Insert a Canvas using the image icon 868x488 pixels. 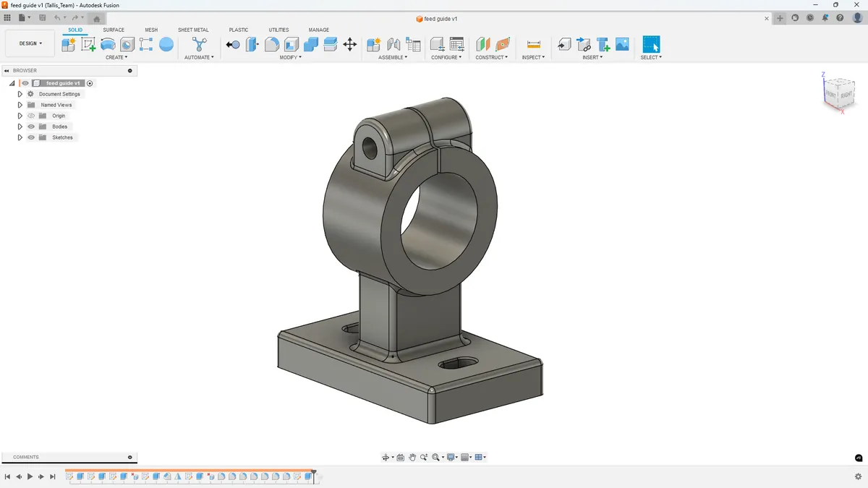pos(622,45)
